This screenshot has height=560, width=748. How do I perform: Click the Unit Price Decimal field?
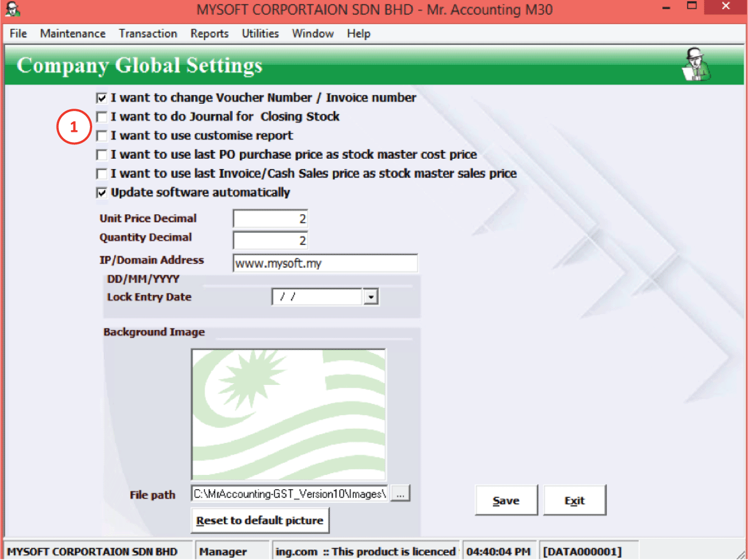271,219
